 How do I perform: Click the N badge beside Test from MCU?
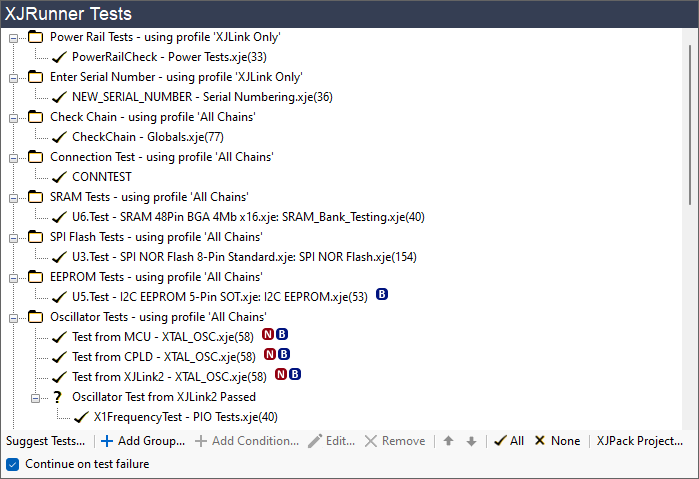tap(268, 336)
